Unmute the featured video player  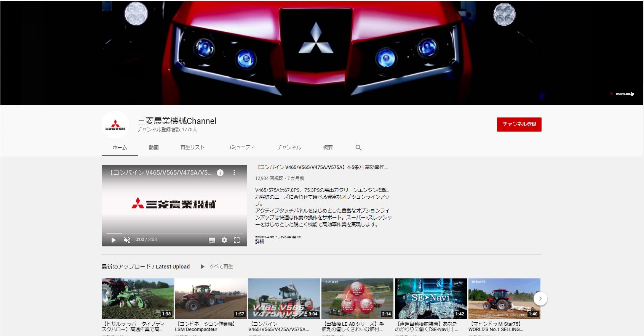click(x=127, y=240)
